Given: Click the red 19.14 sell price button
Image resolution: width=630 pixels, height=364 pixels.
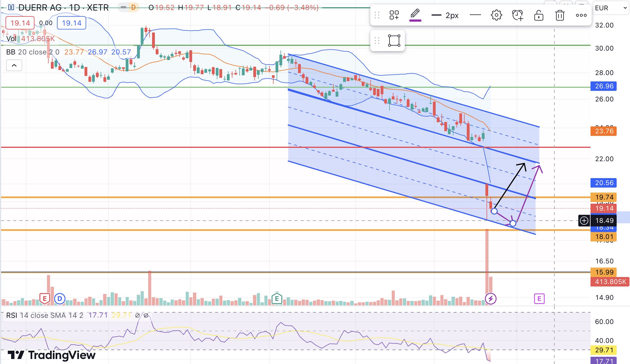Looking at the screenshot, I should point(20,23).
